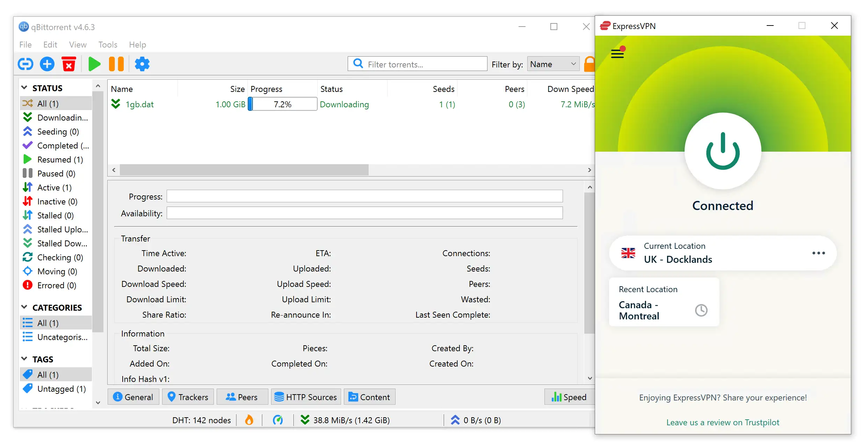Sort torrents by Seeds column header
This screenshot has height=448, width=868.
pos(443,89)
